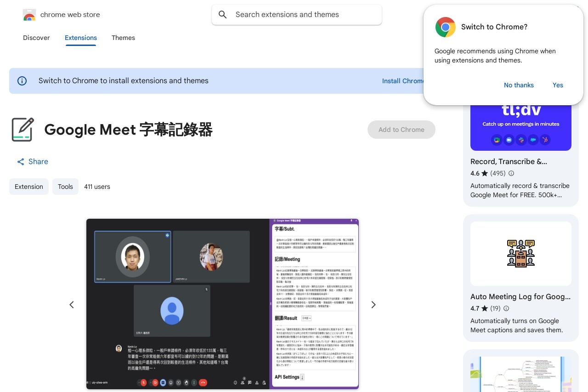
Task: Click the red mute microphone button in screenshot
Action: (x=144, y=382)
